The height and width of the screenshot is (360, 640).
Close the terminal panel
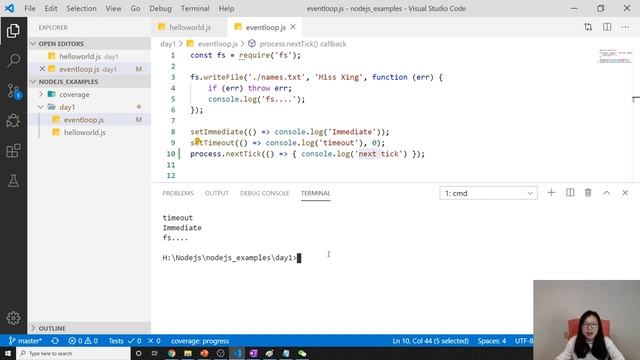click(625, 193)
